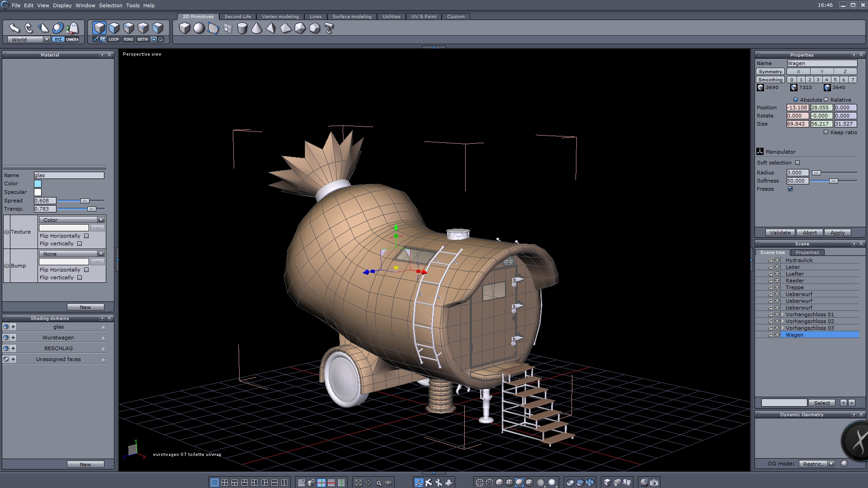
Task: Select the Relative radio button
Action: [826, 100]
